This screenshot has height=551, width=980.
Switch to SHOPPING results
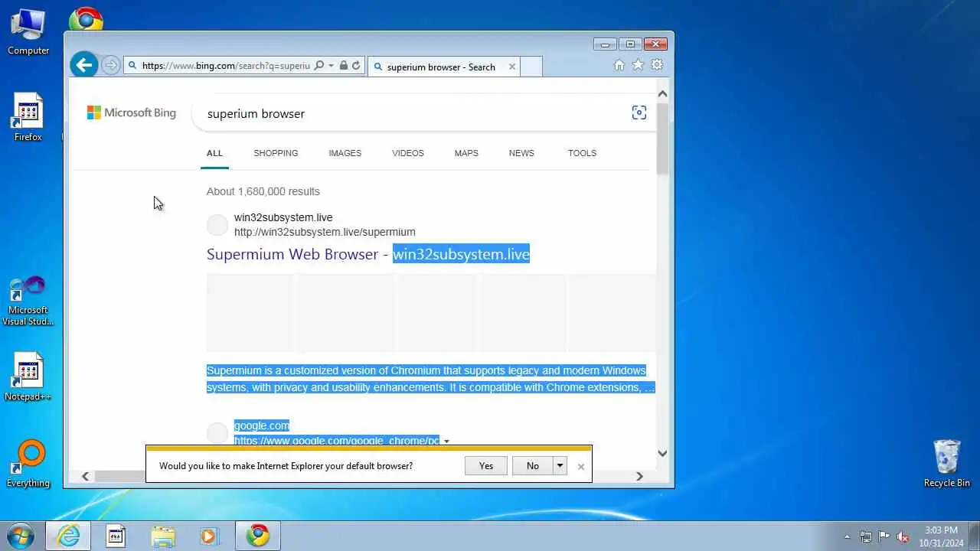pyautogui.click(x=276, y=153)
